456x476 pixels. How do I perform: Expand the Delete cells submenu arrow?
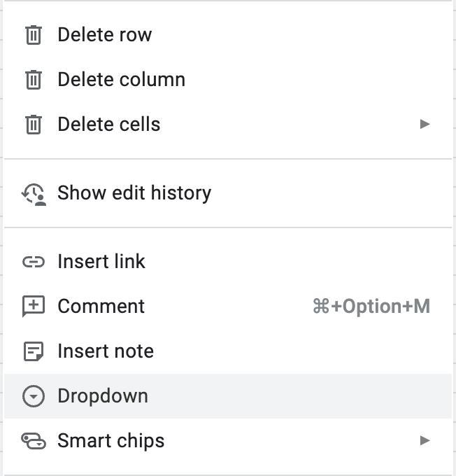click(424, 125)
